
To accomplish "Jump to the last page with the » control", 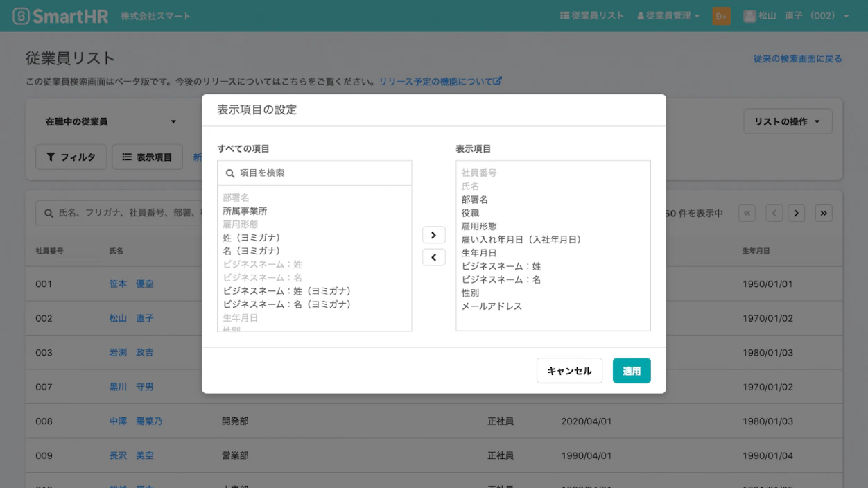I will (x=824, y=213).
